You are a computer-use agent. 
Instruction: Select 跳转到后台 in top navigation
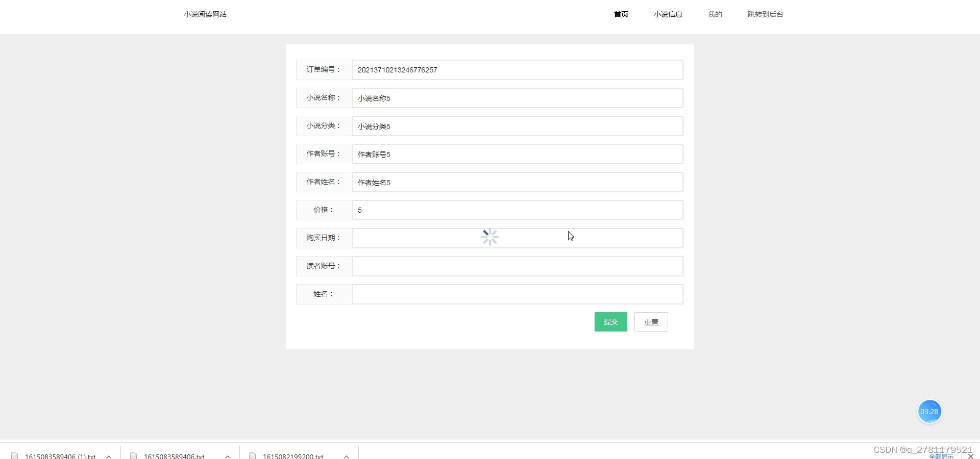[x=765, y=14]
